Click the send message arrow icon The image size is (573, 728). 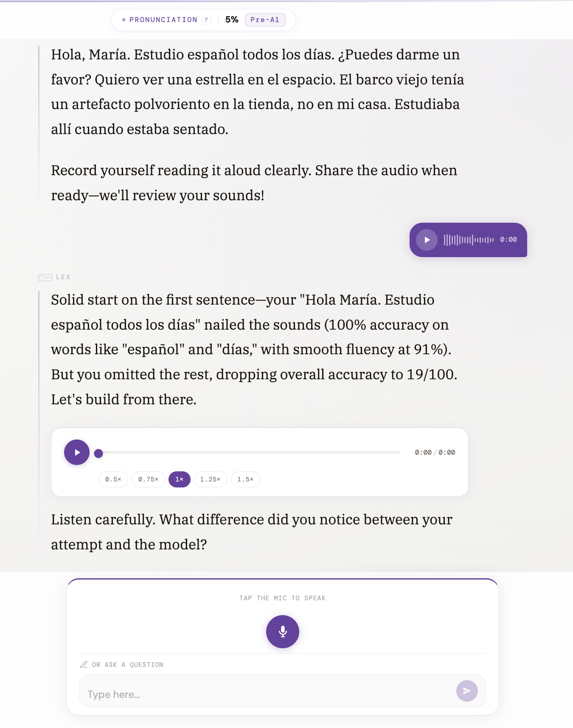tap(467, 691)
